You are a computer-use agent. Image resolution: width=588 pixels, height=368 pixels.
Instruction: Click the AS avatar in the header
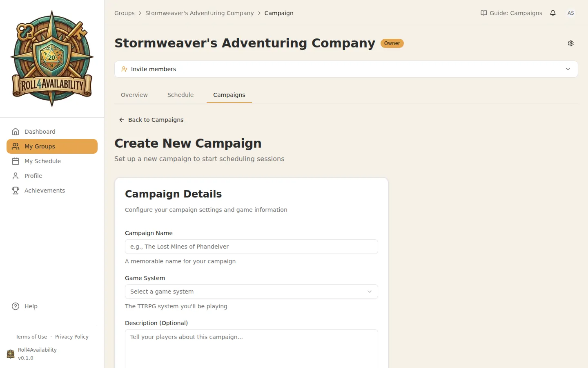(x=570, y=13)
